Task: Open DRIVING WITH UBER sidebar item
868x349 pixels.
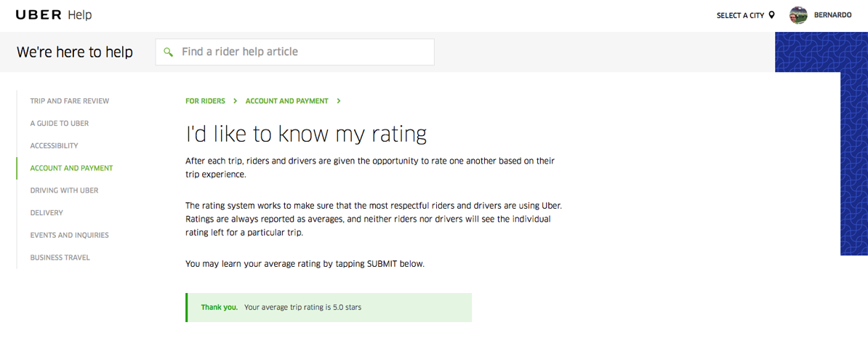Action: (x=64, y=190)
